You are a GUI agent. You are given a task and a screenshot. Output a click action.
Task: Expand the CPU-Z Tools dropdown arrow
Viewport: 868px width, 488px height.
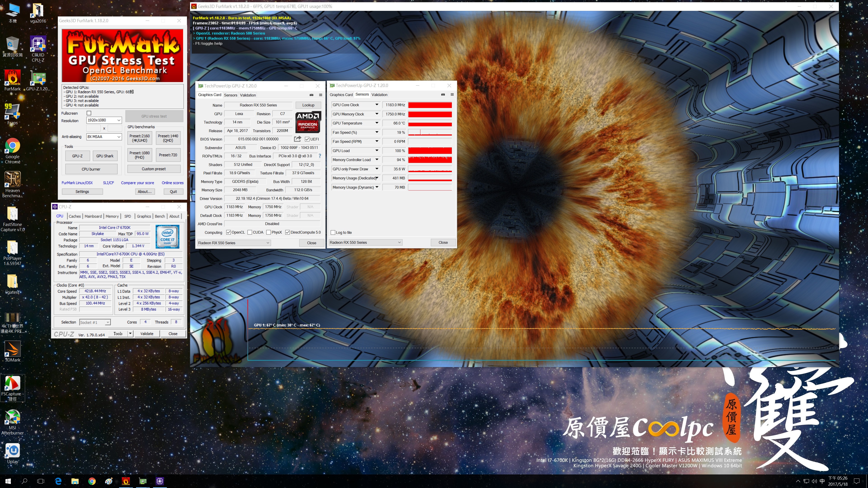130,334
